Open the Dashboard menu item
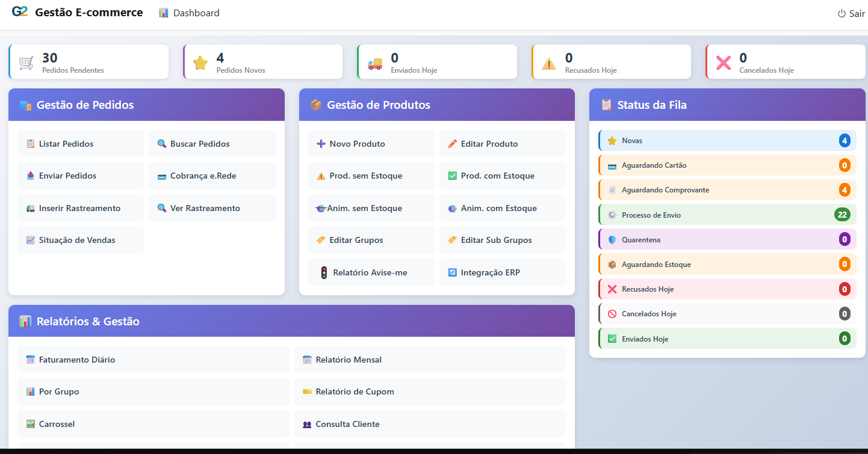 click(x=189, y=13)
